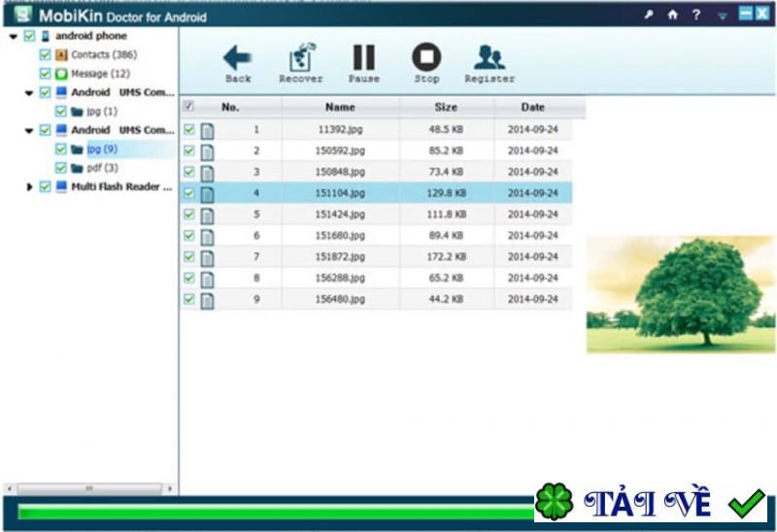The height and width of the screenshot is (532, 777).
Task: Toggle the Message (12) checkbox
Action: pyautogui.click(x=45, y=74)
